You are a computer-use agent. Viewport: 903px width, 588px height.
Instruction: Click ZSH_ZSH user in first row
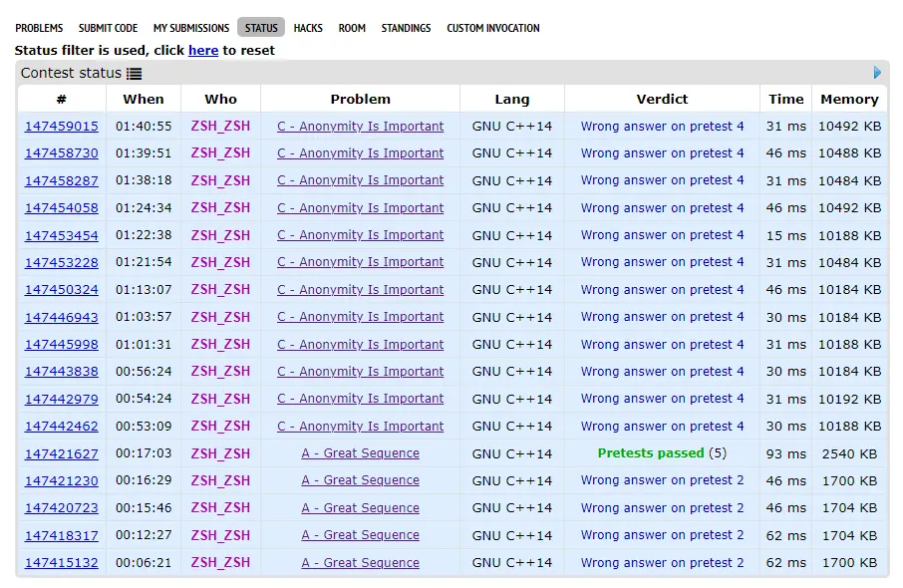[x=220, y=127]
